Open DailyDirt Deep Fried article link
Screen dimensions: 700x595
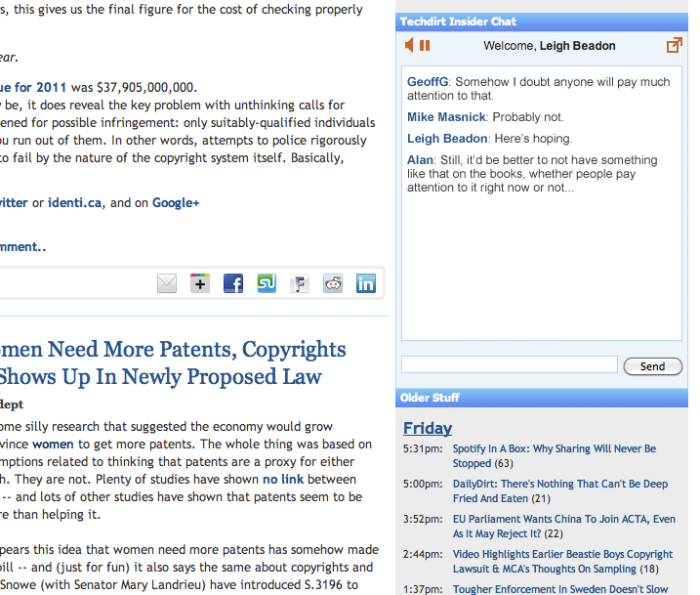(560, 490)
